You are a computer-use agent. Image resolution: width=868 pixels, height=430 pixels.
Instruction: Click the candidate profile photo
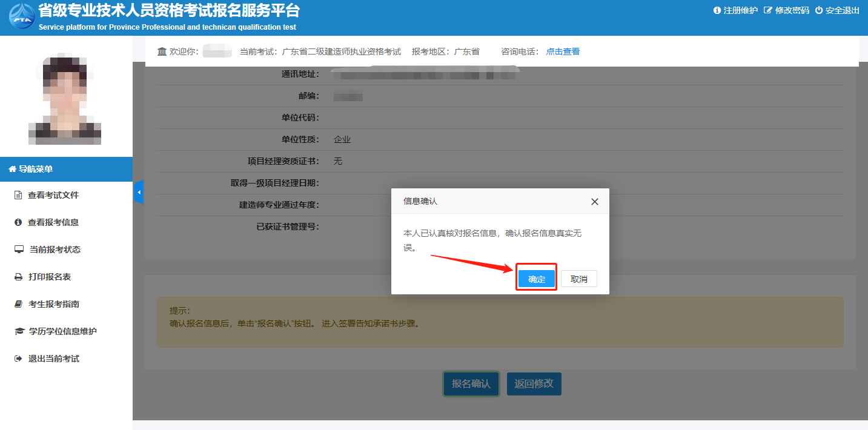pos(65,100)
